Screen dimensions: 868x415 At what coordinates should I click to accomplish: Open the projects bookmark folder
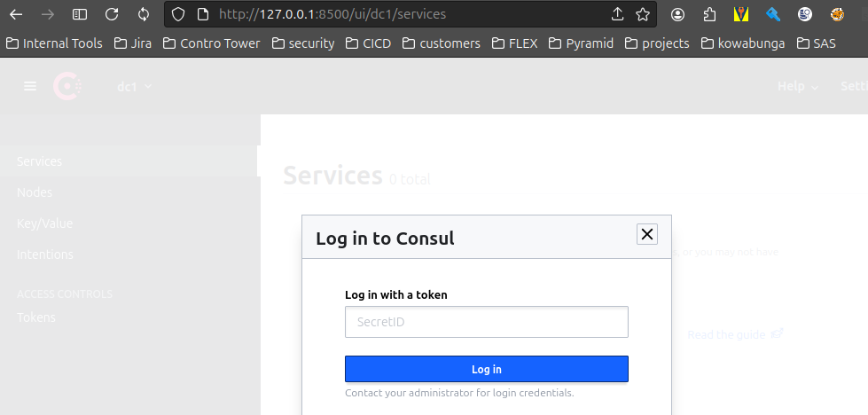click(x=656, y=43)
